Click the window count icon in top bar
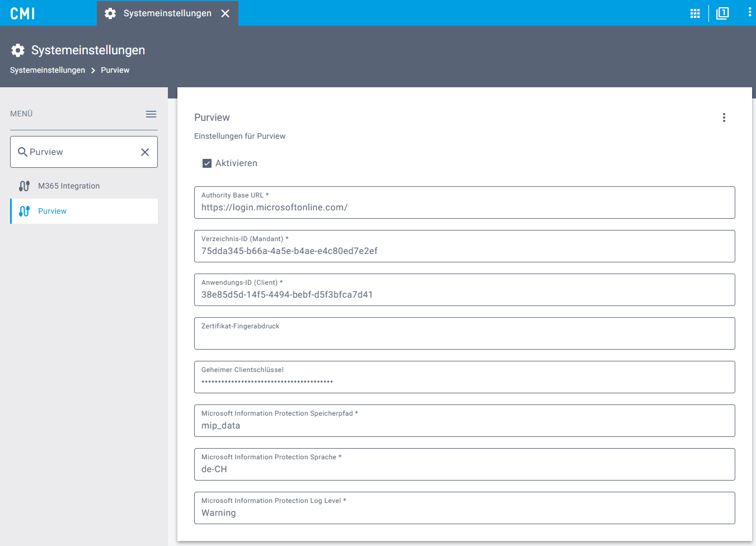Screen dimensions: 756x546 (722, 13)
